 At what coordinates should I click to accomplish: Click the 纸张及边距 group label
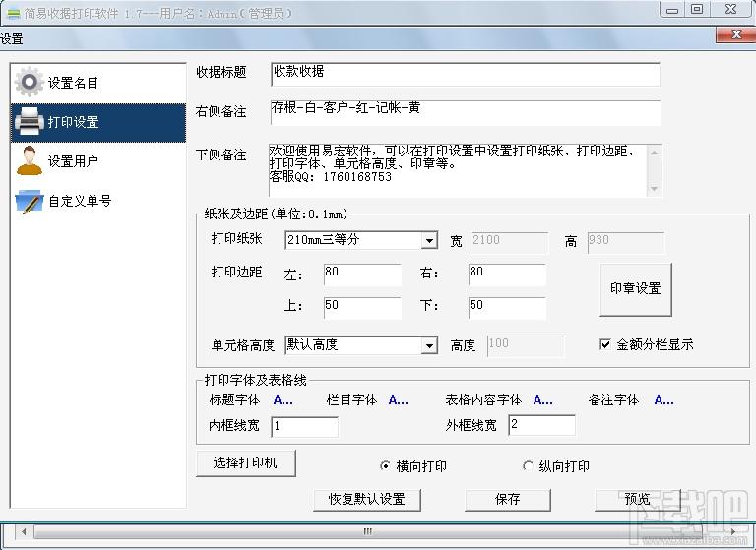(x=276, y=214)
